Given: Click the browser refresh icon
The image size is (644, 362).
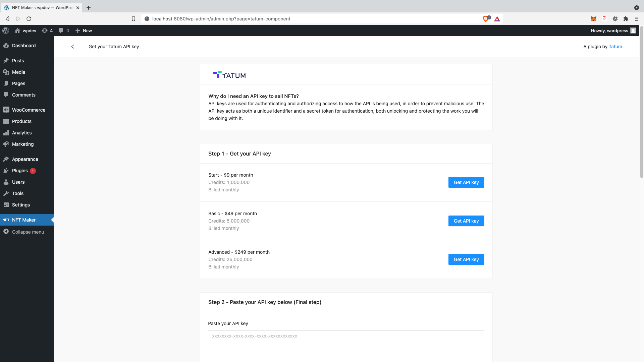Looking at the screenshot, I should click(x=29, y=18).
